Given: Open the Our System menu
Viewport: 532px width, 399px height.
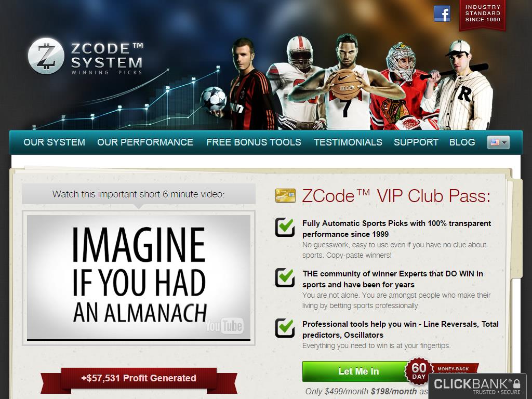Looking at the screenshot, I should [x=54, y=142].
